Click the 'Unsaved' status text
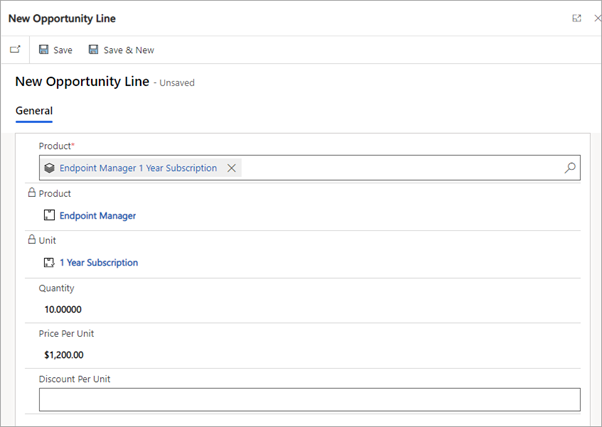602x427 pixels. tap(177, 83)
